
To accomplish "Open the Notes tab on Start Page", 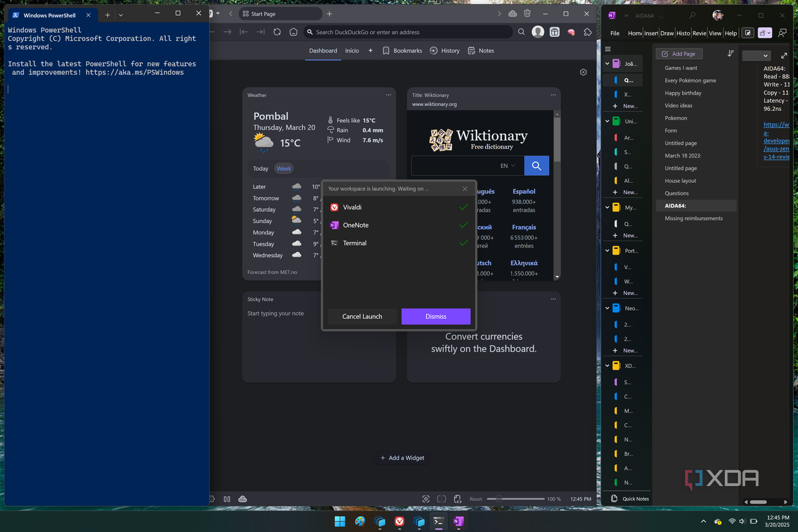I will (481, 50).
